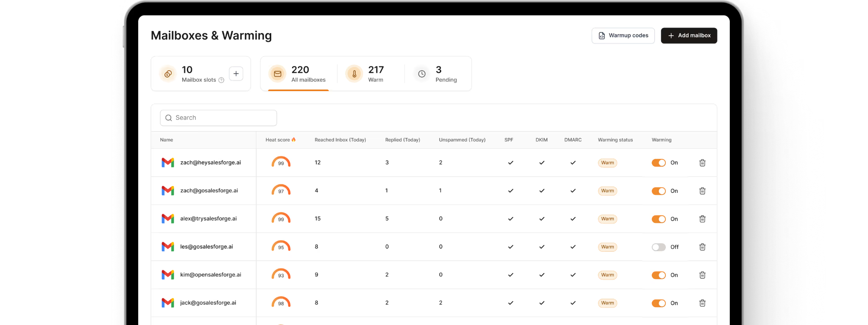Image resolution: width=868 pixels, height=325 pixels.
Task: Click the Gmail icon beside les@gosalesforge.ai
Action: point(168,247)
